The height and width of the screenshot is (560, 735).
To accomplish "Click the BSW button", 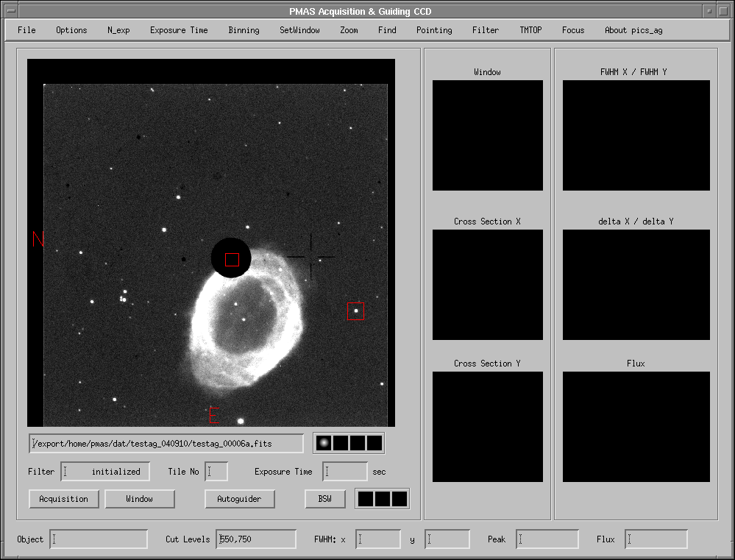I will (324, 499).
